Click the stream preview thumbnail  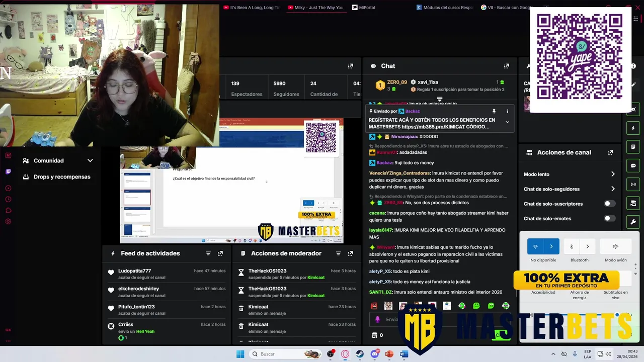tap(231, 181)
